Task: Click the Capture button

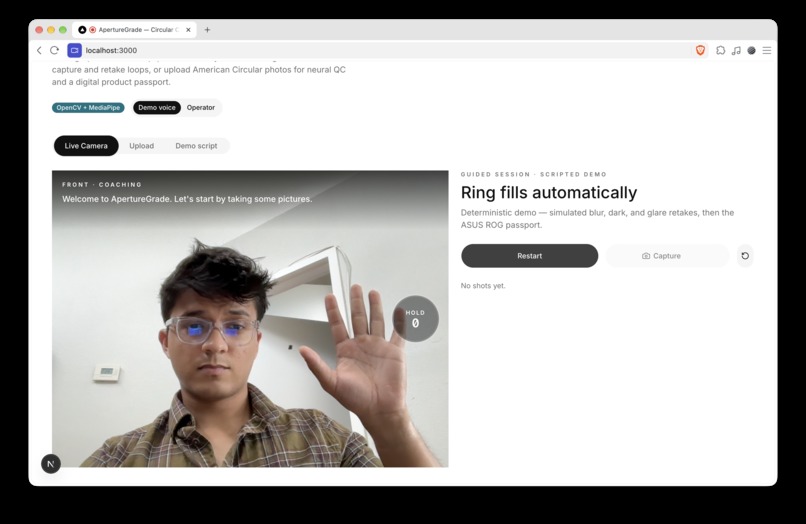Action: 667,256
